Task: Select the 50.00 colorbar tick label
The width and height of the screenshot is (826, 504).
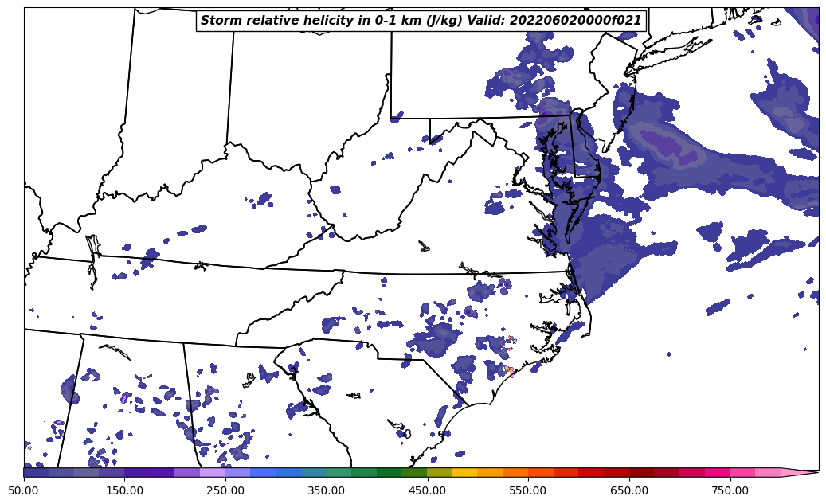Action: pyautogui.click(x=24, y=490)
